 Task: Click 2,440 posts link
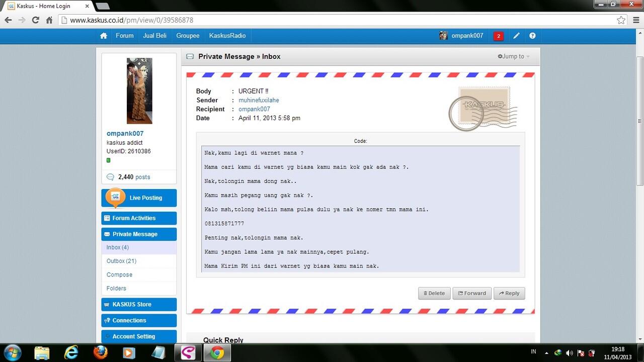click(x=134, y=177)
